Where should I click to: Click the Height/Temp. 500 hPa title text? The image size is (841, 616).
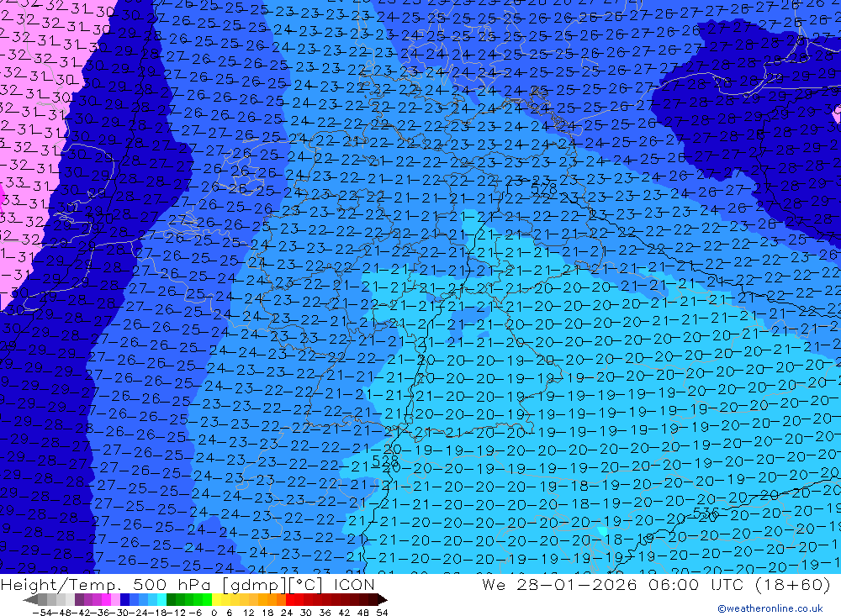[x=108, y=584]
